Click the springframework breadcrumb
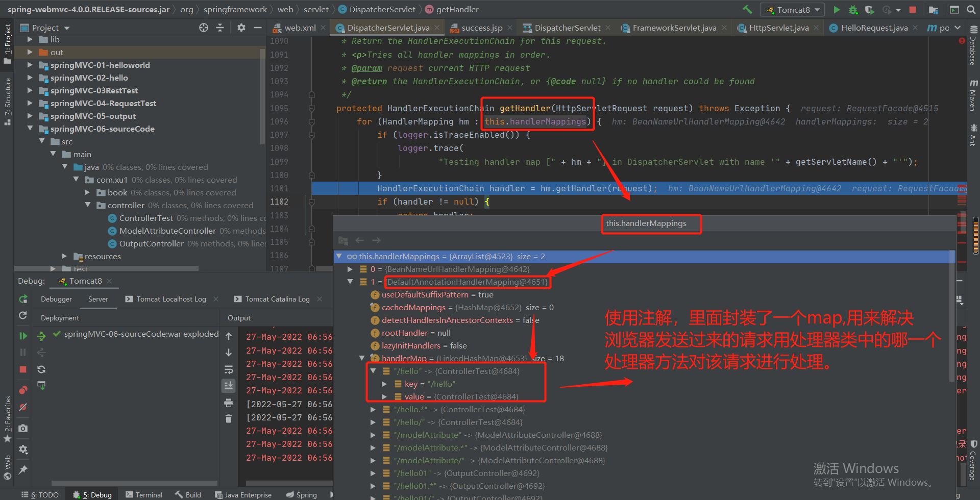Screen dimensions: 980x500 point(235,9)
